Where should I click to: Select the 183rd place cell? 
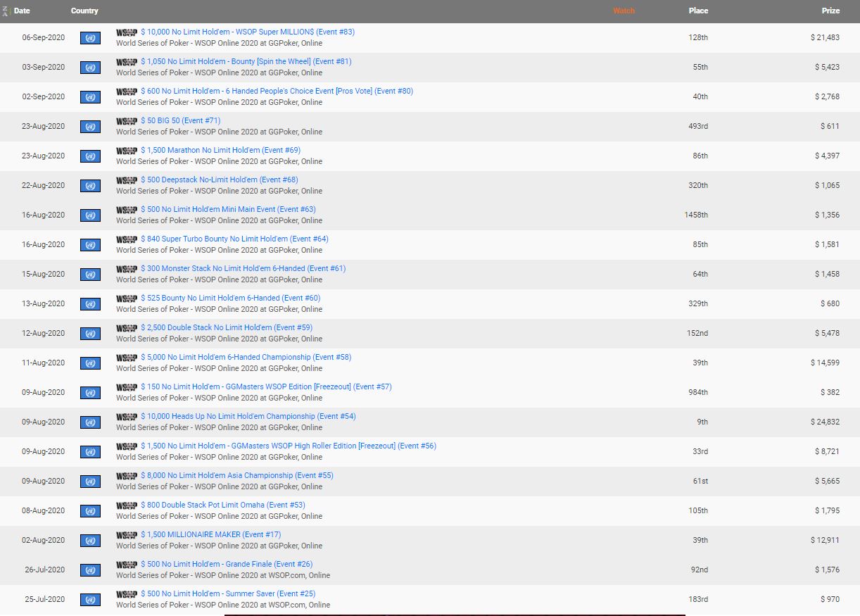tap(698, 600)
